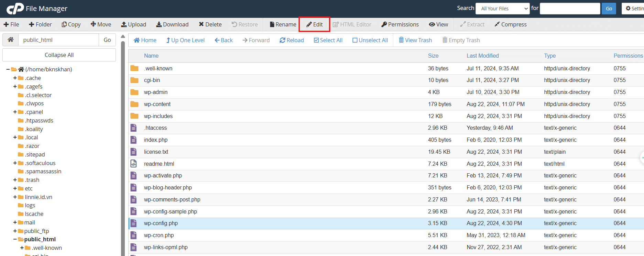The width and height of the screenshot is (644, 256).
Task: Go Back in navigation bar
Action: point(223,40)
